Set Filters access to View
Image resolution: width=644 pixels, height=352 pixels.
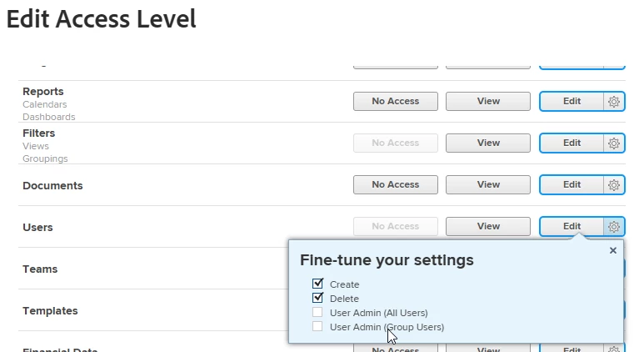(x=488, y=143)
